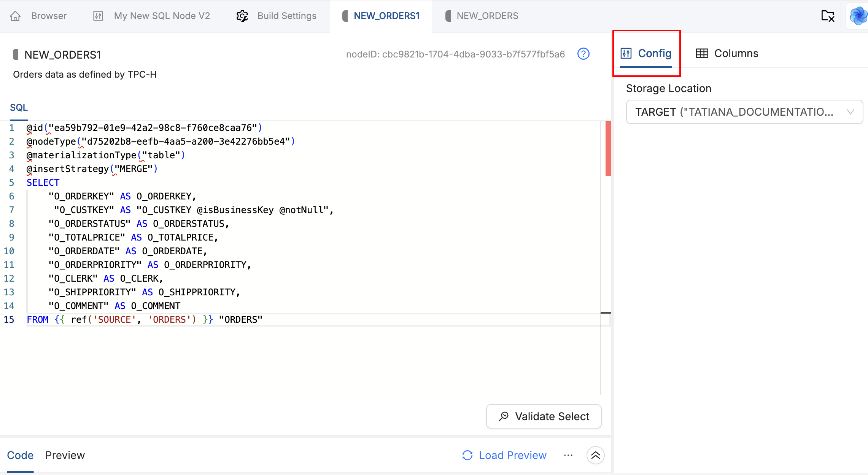Screen dimensions: 868x475
Task: Click the Columns table grid icon
Action: click(x=702, y=53)
